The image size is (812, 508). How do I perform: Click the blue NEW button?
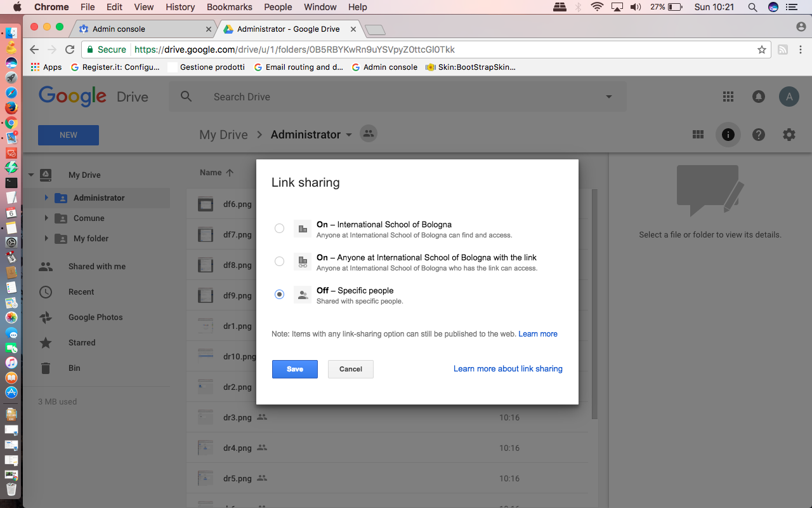(x=69, y=135)
